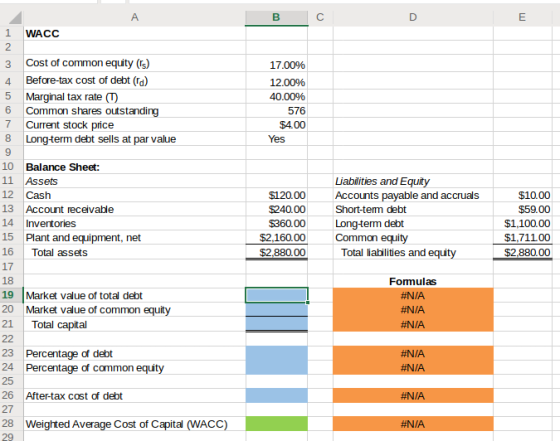Image resolution: width=560 pixels, height=441 pixels.
Task: Select the column A header
Action: tap(134, 17)
